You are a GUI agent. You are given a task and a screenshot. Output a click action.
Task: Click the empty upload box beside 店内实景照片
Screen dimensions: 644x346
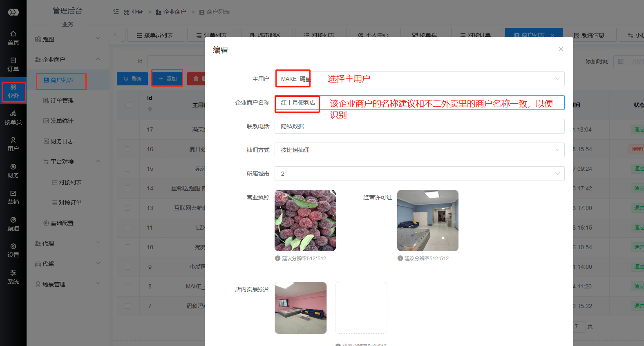[x=361, y=308]
